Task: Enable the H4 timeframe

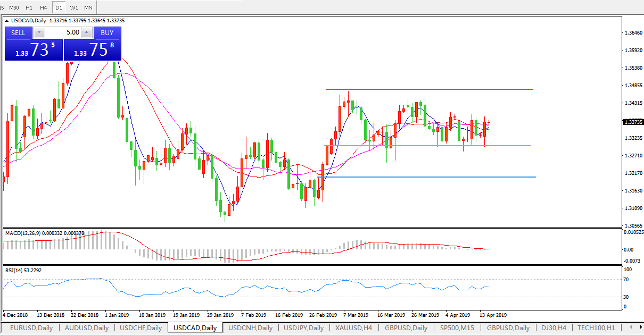Action: [43, 7]
